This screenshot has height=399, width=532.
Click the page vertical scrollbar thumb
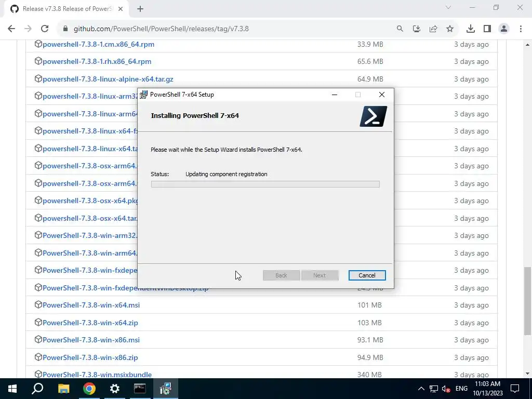coord(527,301)
